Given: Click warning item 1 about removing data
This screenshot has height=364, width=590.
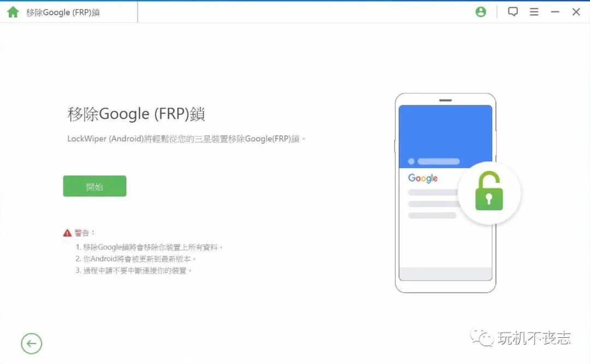Looking at the screenshot, I should (x=149, y=247).
